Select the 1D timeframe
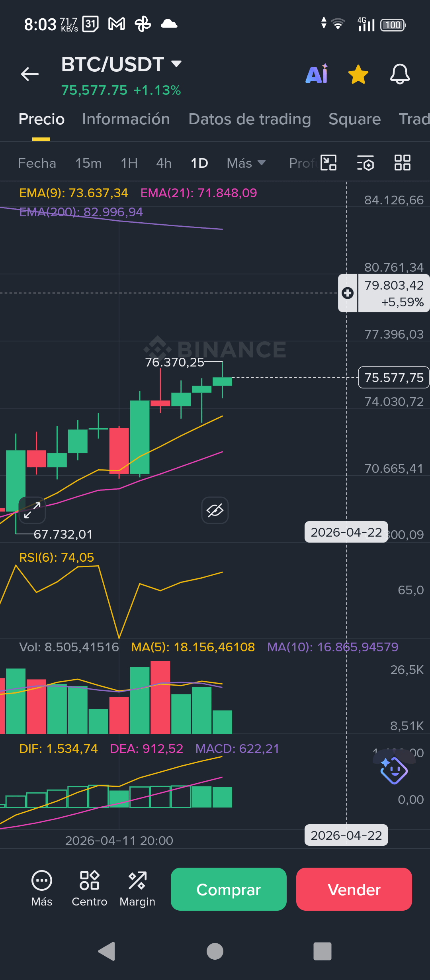This screenshot has height=980, width=430. coord(199,163)
